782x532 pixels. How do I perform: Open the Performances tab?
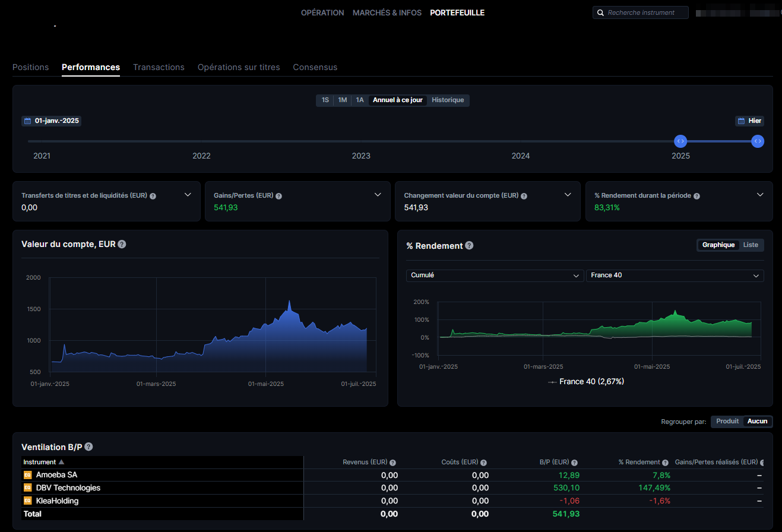click(91, 67)
